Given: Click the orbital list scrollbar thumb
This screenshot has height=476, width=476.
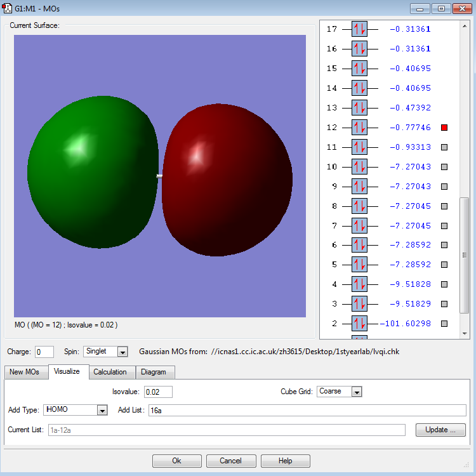Looking at the screenshot, I should pos(464,255).
